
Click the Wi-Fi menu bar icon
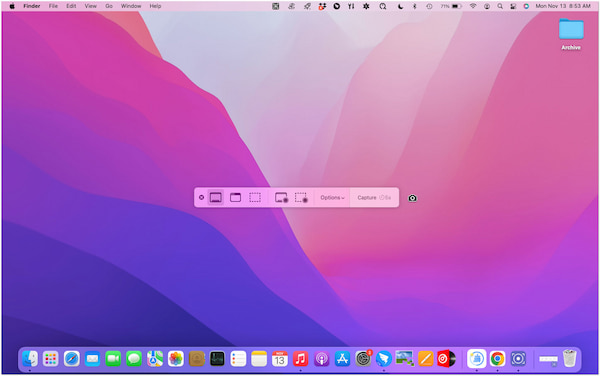[473, 6]
